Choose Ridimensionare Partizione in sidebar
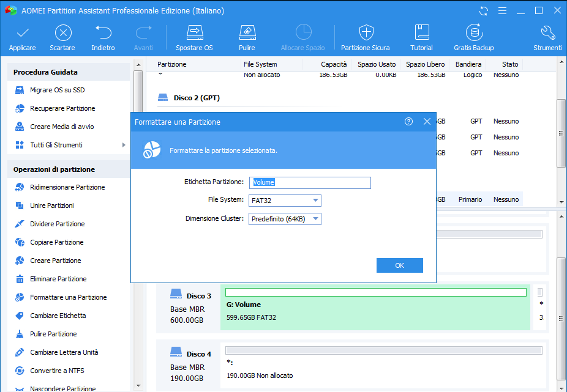Image resolution: width=567 pixels, height=392 pixels. [67, 187]
